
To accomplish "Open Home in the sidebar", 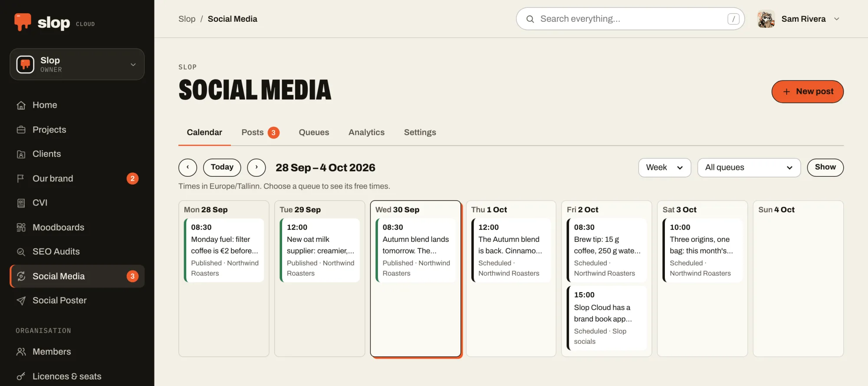I will [x=77, y=105].
